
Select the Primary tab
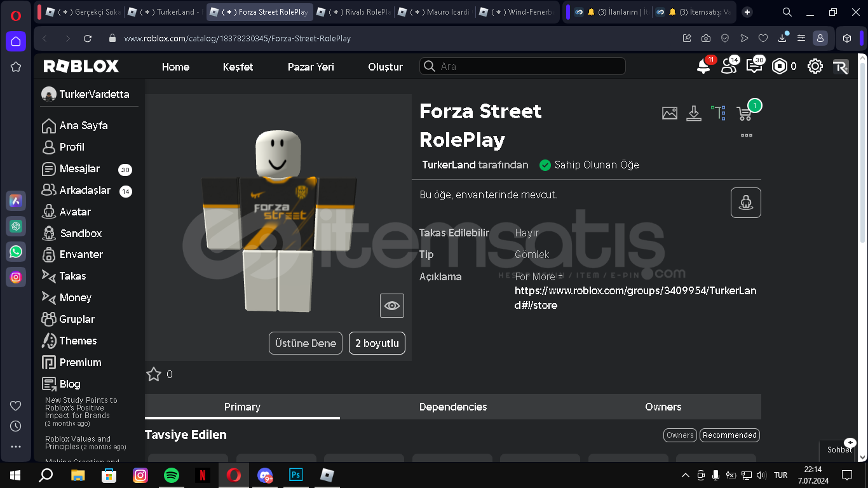[x=242, y=407]
